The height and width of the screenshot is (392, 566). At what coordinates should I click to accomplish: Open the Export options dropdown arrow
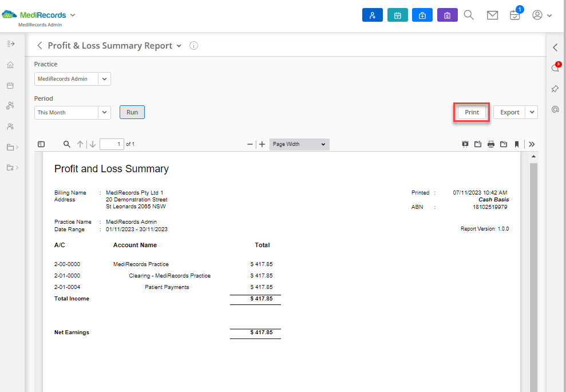(532, 112)
